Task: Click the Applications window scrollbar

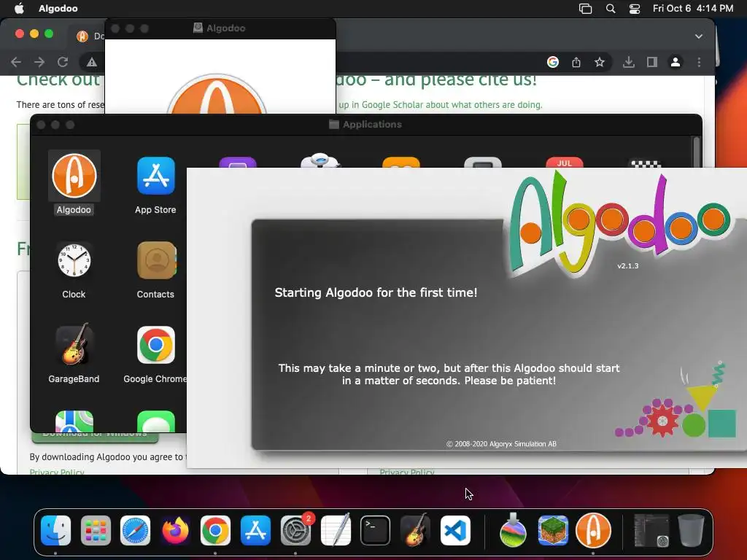Action: click(696, 152)
